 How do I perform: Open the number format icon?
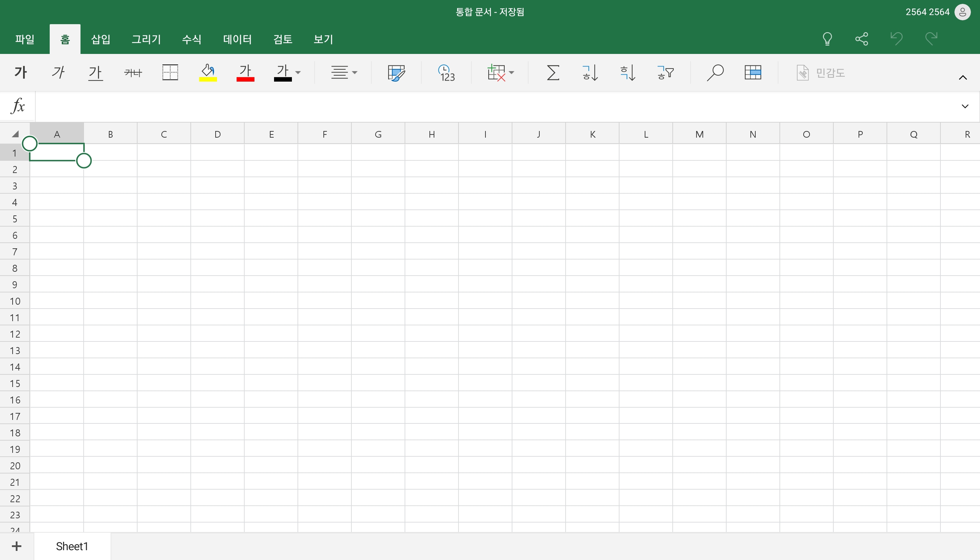click(x=446, y=72)
